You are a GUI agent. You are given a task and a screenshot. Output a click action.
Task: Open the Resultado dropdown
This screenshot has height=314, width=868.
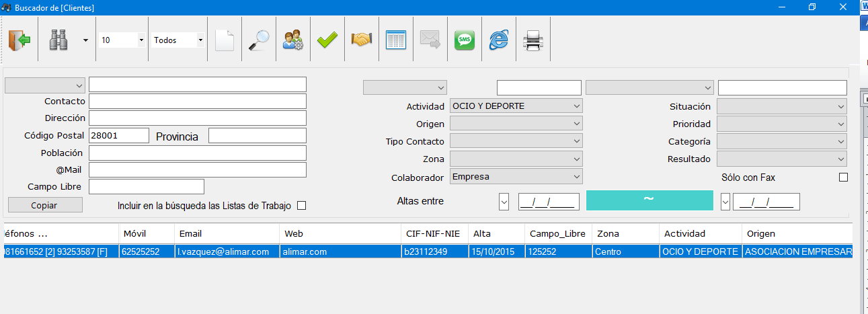point(782,159)
